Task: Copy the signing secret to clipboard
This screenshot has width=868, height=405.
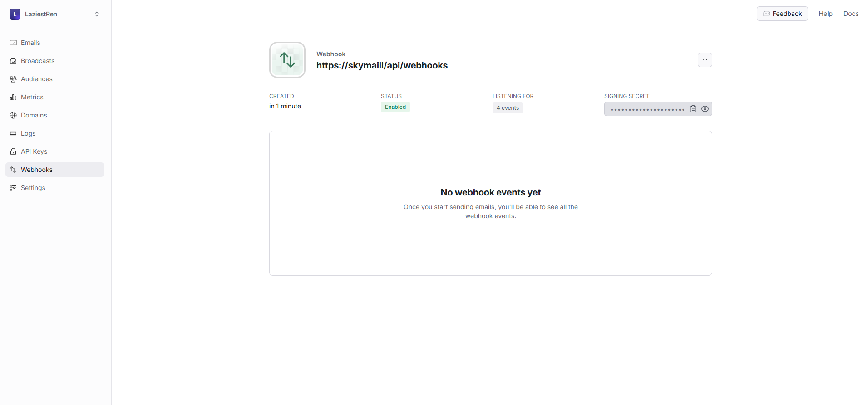Action: click(x=693, y=109)
